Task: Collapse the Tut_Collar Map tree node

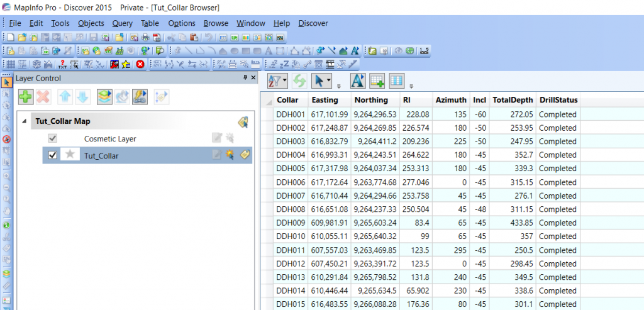Action: pyautogui.click(x=24, y=121)
